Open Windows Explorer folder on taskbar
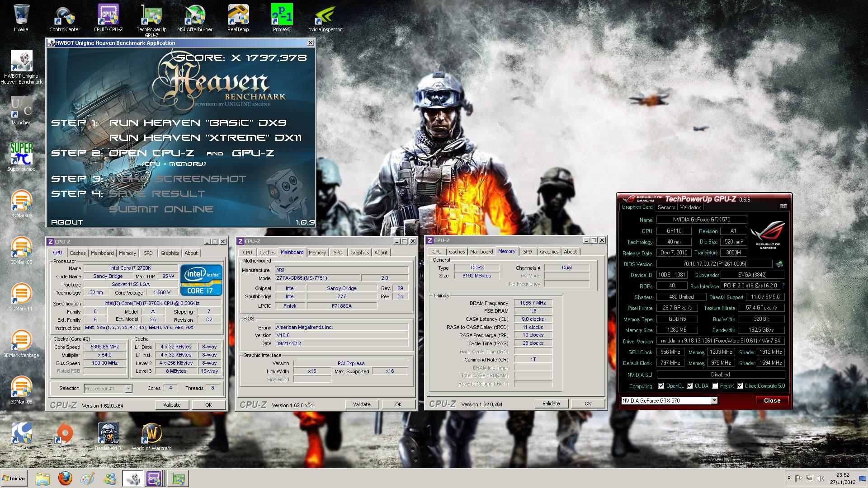The height and width of the screenshot is (488, 868). [x=42, y=478]
